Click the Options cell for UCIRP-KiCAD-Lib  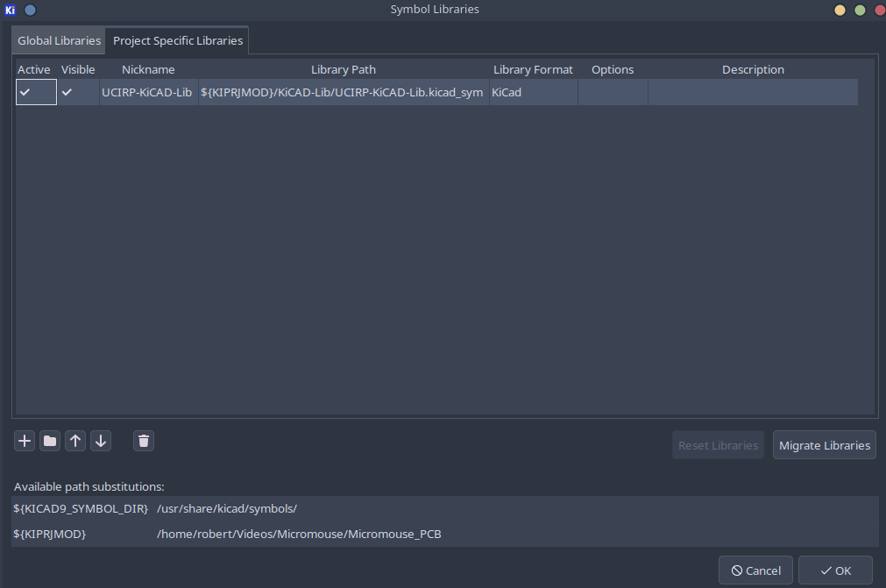pyautogui.click(x=612, y=91)
